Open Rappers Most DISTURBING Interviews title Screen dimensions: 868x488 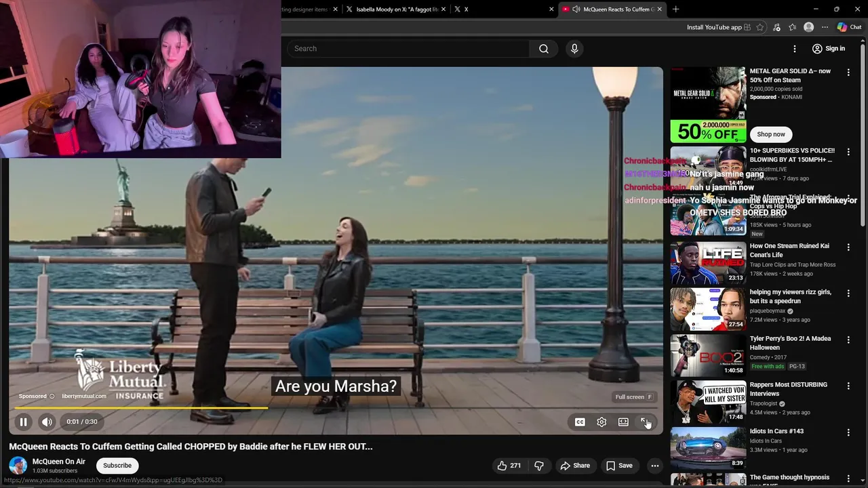pos(789,389)
